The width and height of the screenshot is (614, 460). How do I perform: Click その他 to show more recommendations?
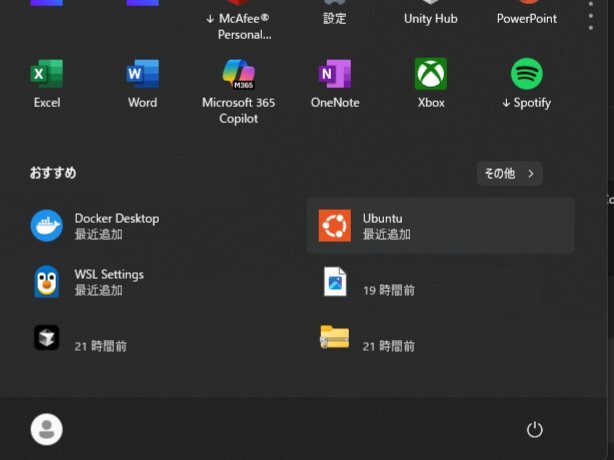point(509,173)
